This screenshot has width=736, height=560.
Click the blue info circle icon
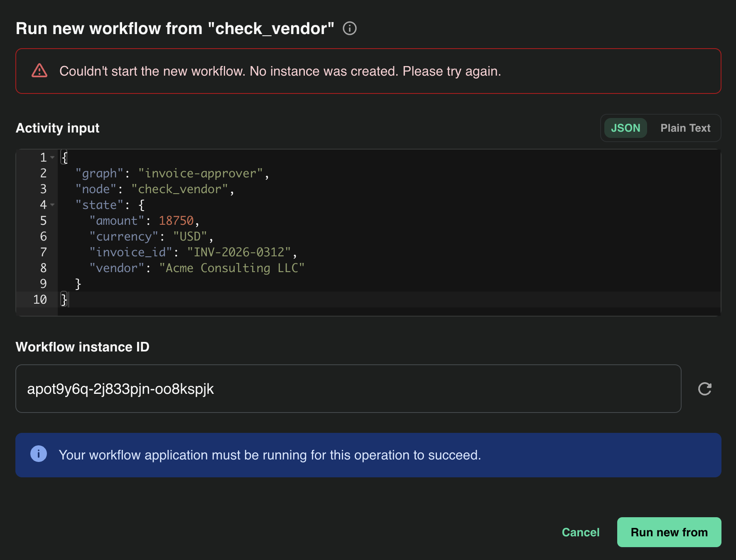tap(39, 454)
